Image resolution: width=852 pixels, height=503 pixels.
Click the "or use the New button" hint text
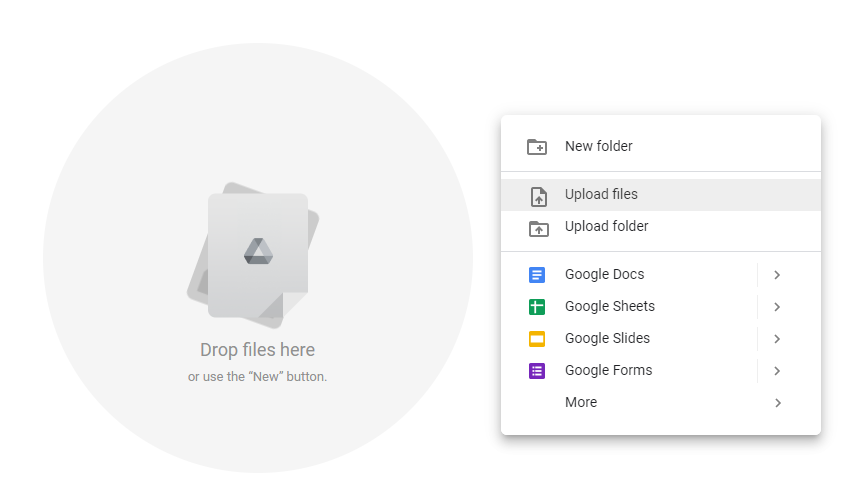[257, 377]
